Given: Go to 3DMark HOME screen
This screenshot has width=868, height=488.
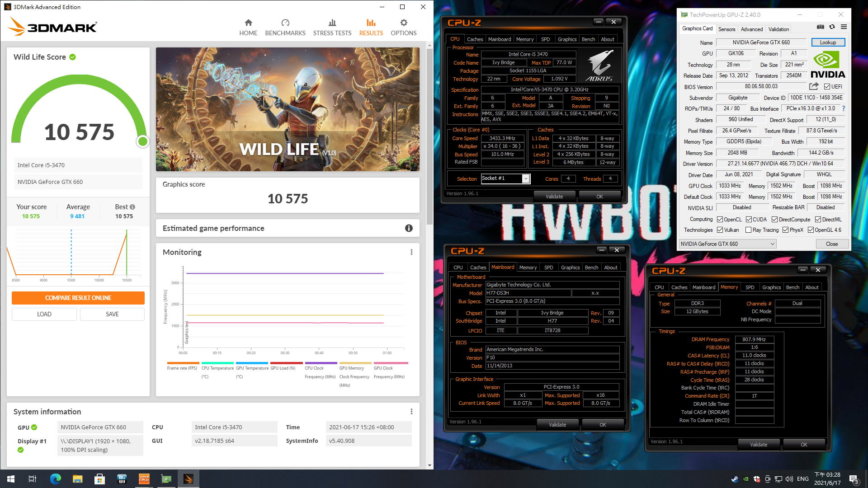Looking at the screenshot, I should [248, 28].
